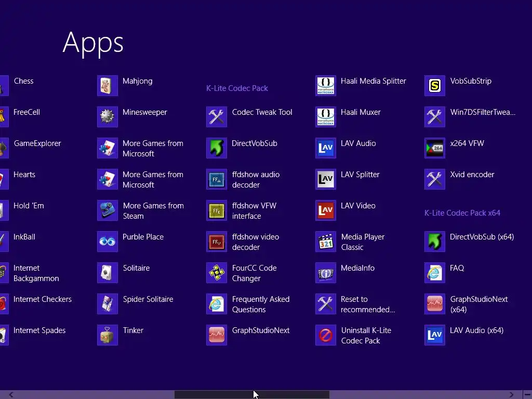
Task: Click the zoom-out minus button at corner
Action: pyautogui.click(x=527, y=395)
